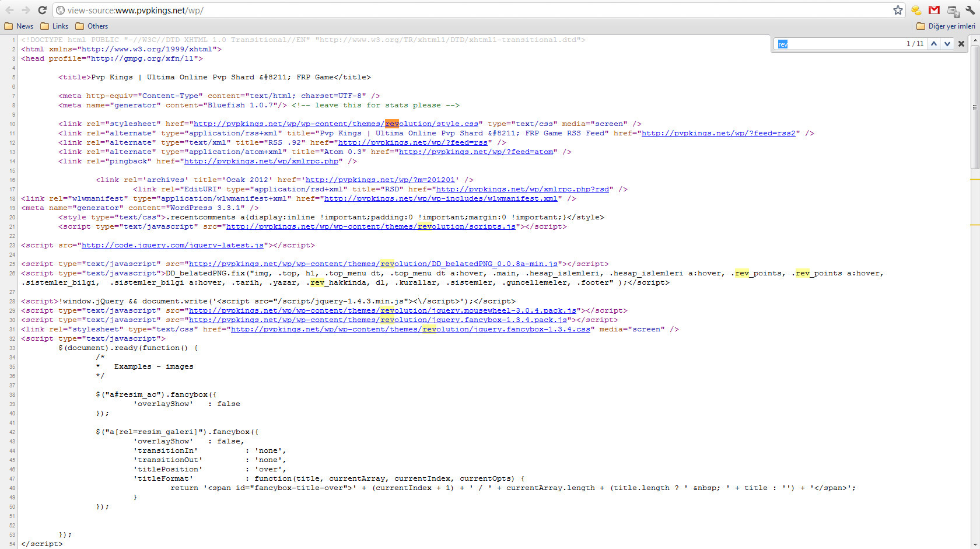Open the Gmail extension icon

tap(934, 10)
